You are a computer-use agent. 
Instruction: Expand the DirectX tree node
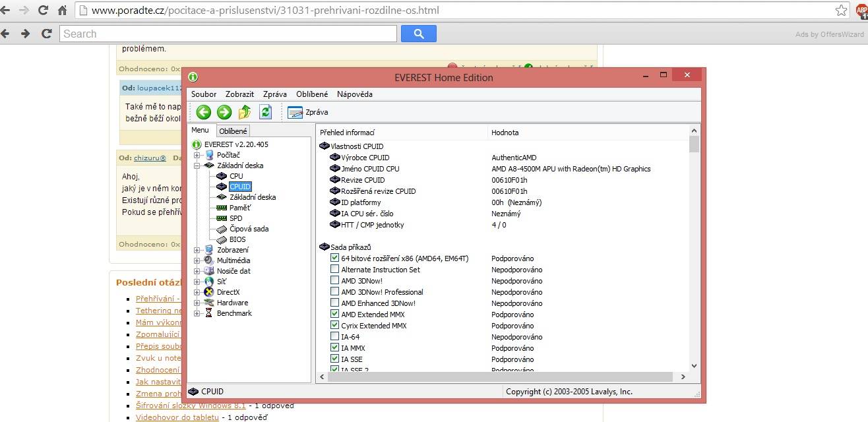[197, 292]
